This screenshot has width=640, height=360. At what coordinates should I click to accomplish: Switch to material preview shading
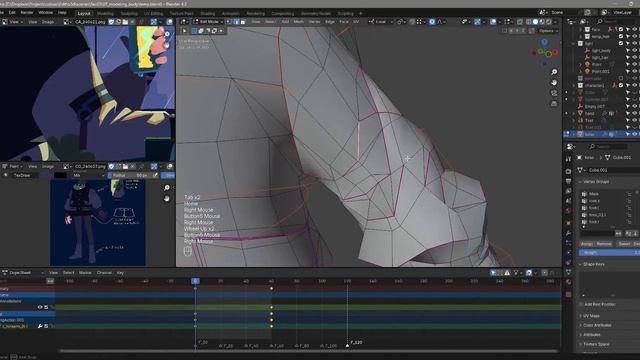coord(542,22)
